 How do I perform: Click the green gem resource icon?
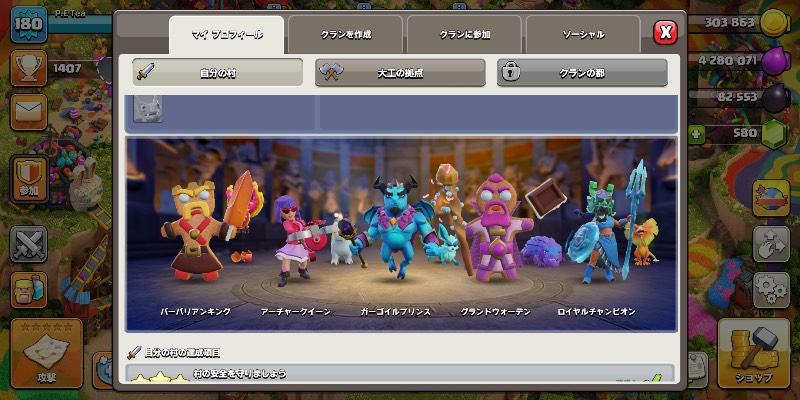pos(774,134)
